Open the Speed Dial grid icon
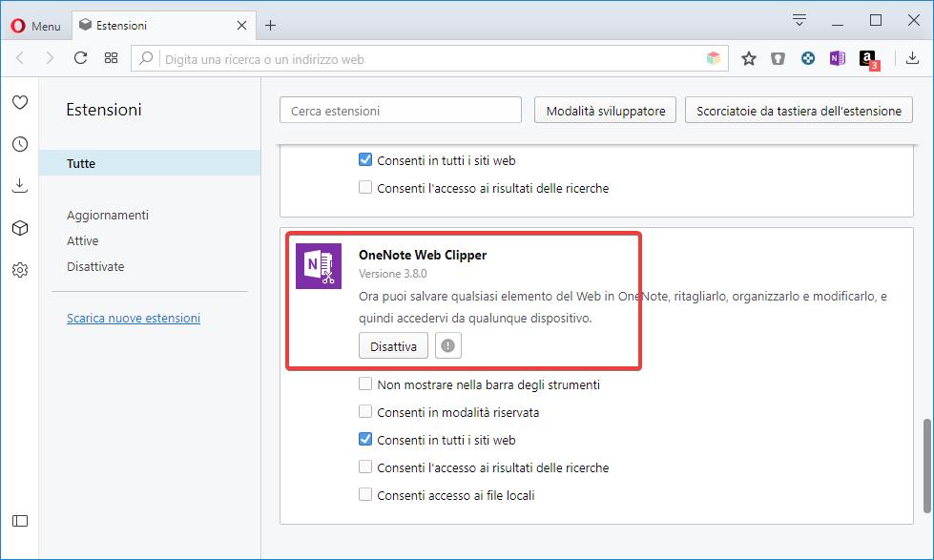934x560 pixels. 111,58
